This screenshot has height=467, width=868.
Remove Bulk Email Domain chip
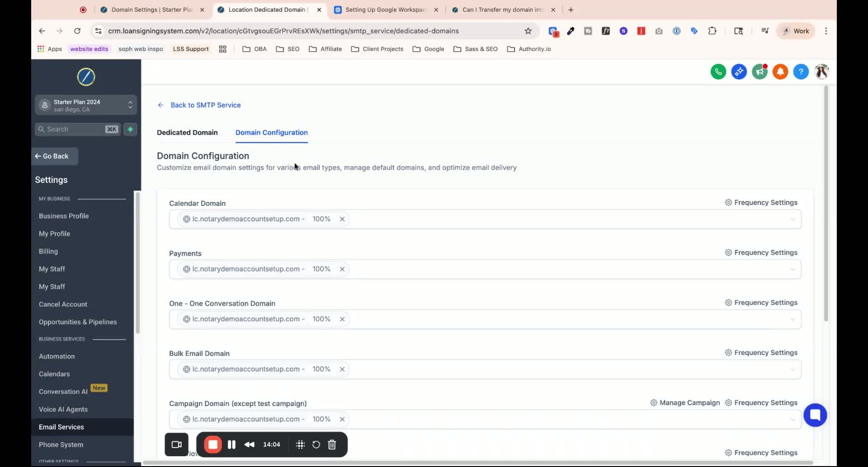342,369
